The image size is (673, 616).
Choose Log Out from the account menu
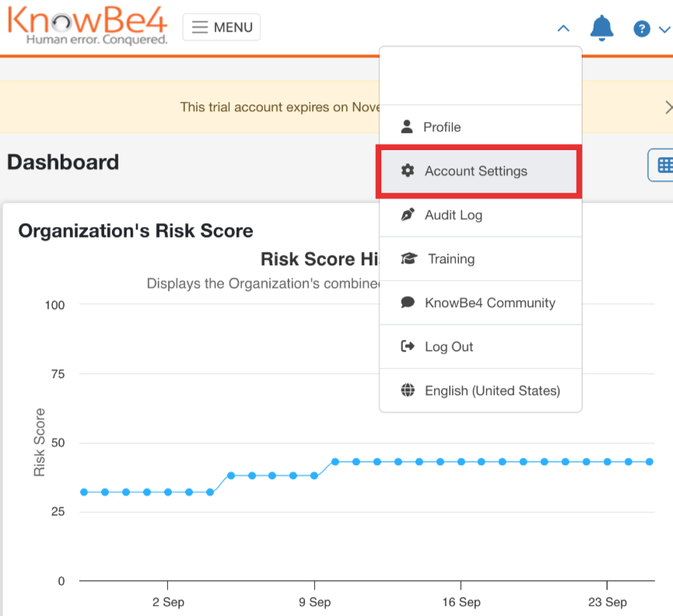click(448, 346)
